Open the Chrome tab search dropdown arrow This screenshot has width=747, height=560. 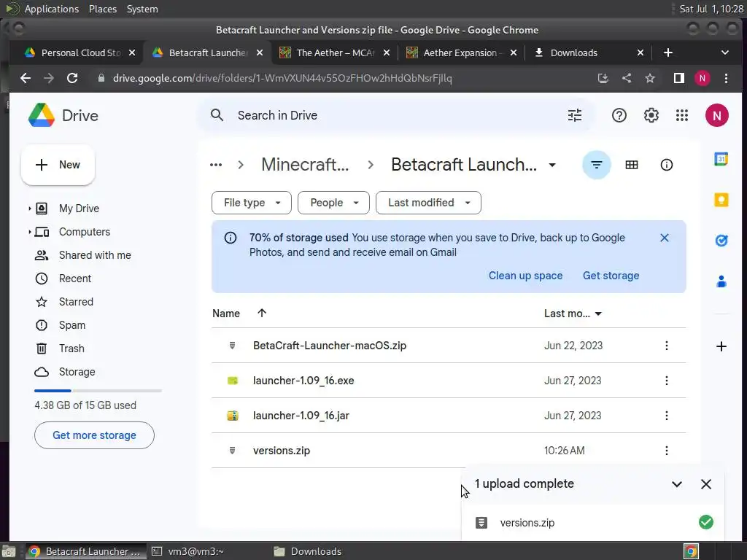pyautogui.click(x=724, y=52)
